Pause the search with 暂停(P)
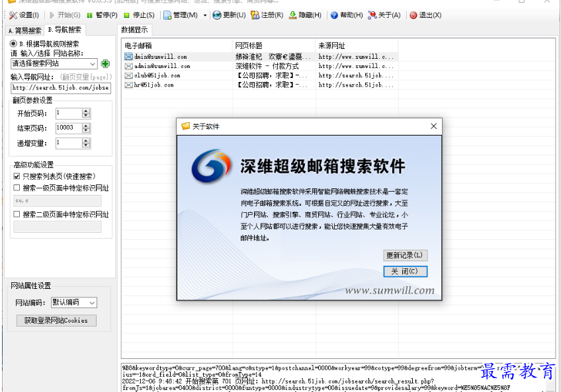 102,15
